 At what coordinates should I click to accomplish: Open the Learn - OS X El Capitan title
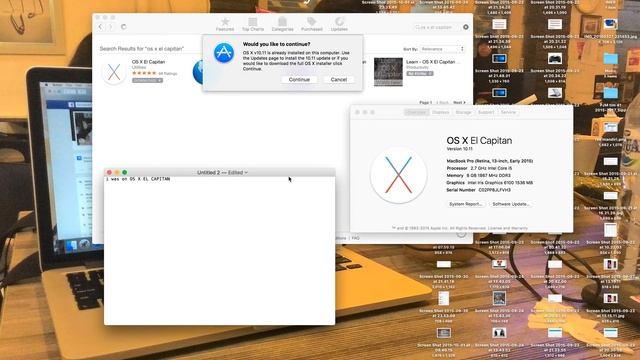click(x=433, y=62)
